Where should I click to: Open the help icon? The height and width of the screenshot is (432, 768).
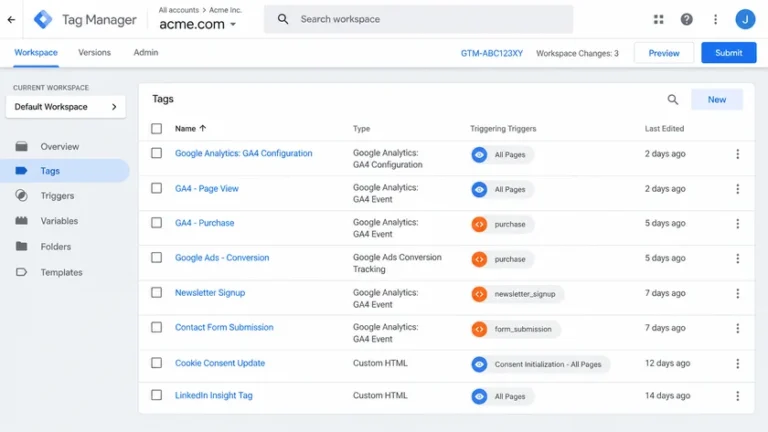pos(686,19)
